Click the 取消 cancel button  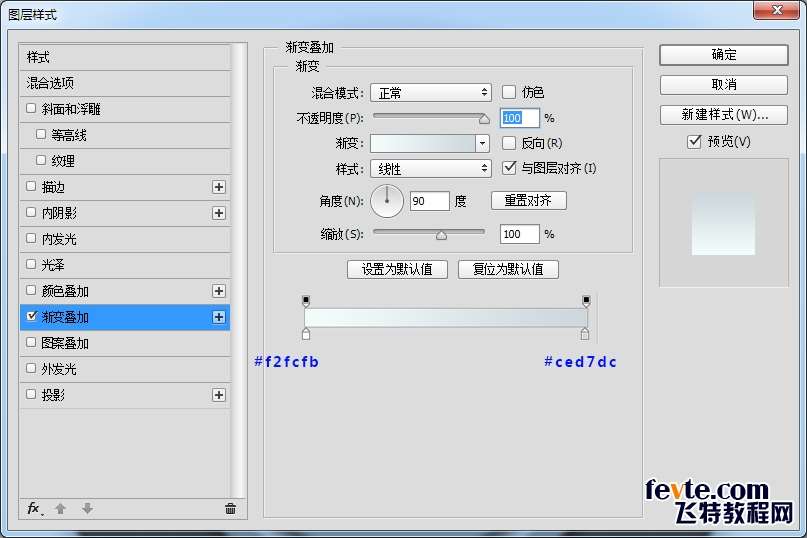pyautogui.click(x=724, y=84)
